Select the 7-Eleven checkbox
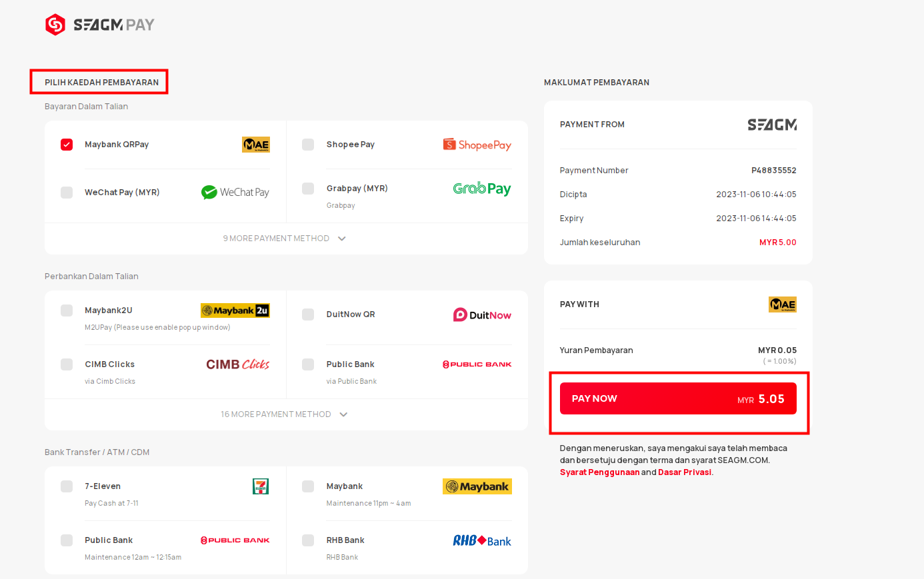This screenshot has width=924, height=579. click(x=67, y=486)
